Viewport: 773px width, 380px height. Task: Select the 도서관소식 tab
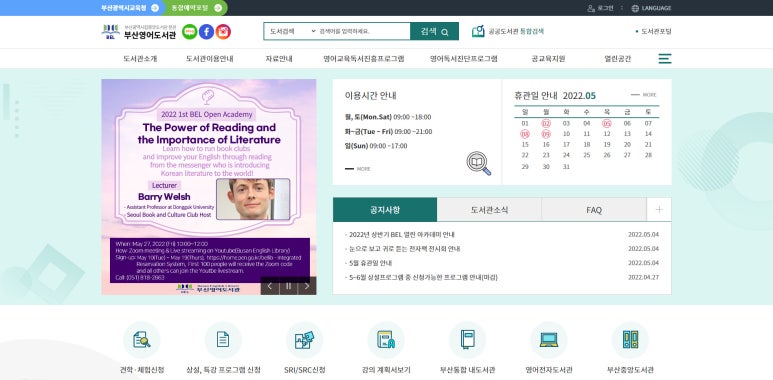point(489,209)
